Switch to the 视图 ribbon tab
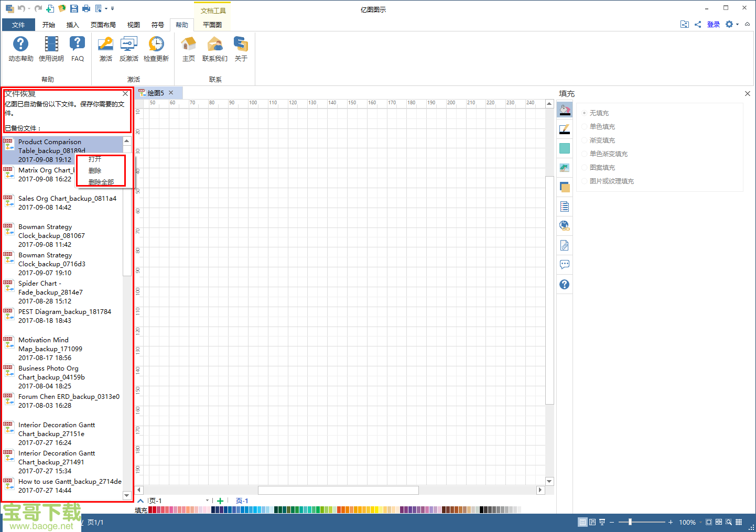Image resolution: width=756 pixels, height=532 pixels. click(x=134, y=25)
